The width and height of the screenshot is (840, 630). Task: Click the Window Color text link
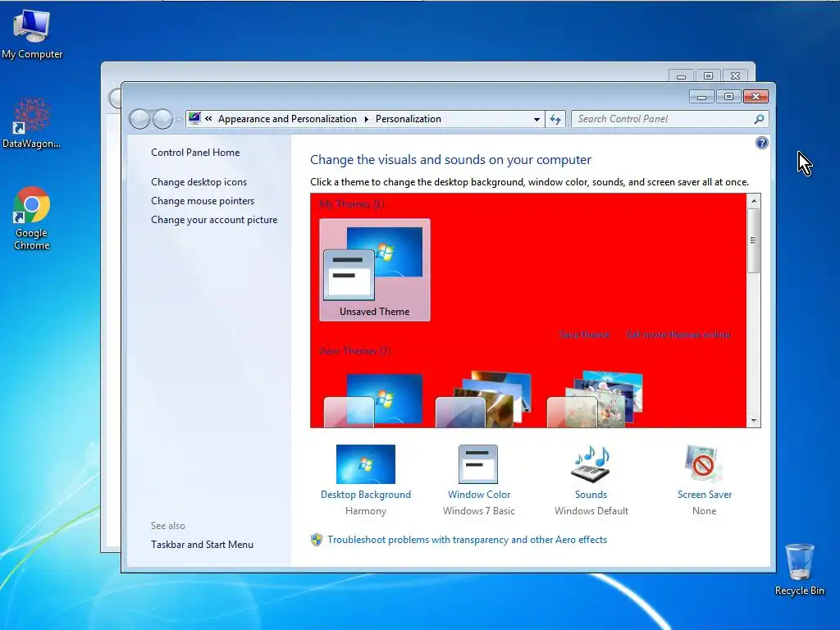pyautogui.click(x=479, y=495)
